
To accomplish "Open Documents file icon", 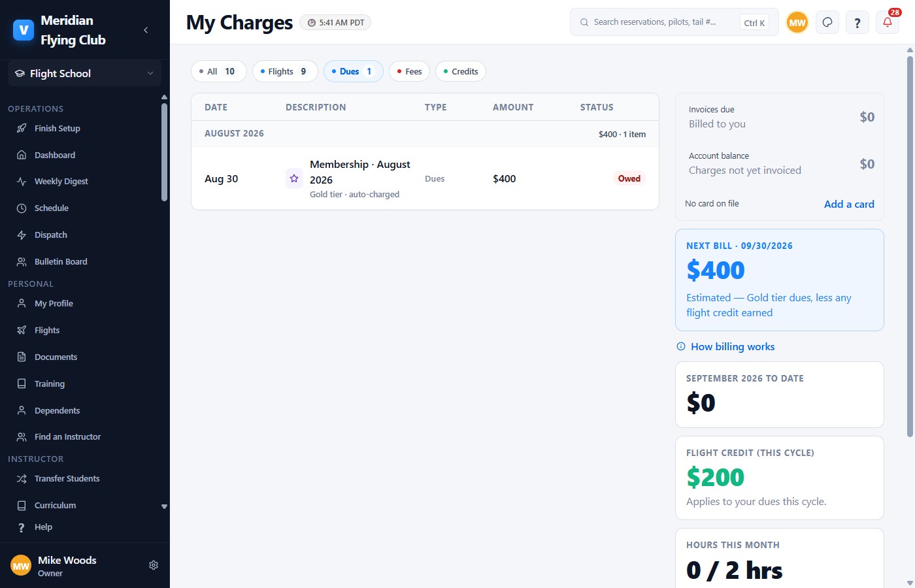I will click(22, 357).
